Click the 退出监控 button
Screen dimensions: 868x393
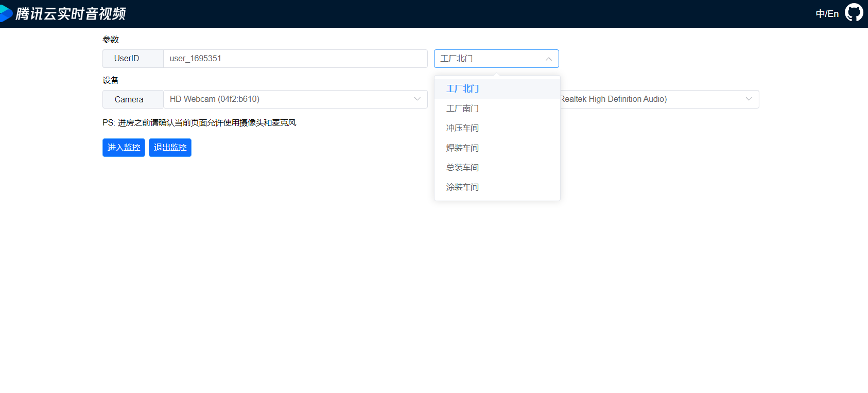pyautogui.click(x=170, y=148)
